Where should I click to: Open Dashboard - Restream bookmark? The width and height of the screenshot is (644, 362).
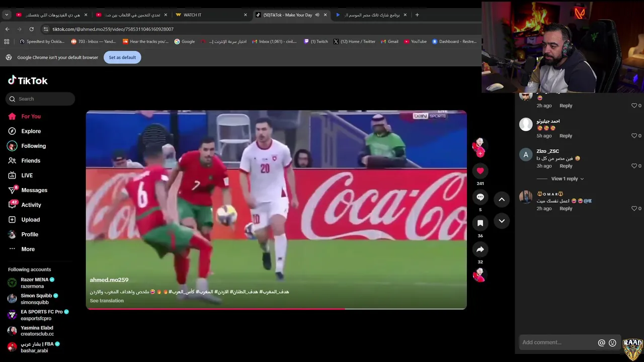coord(454,42)
